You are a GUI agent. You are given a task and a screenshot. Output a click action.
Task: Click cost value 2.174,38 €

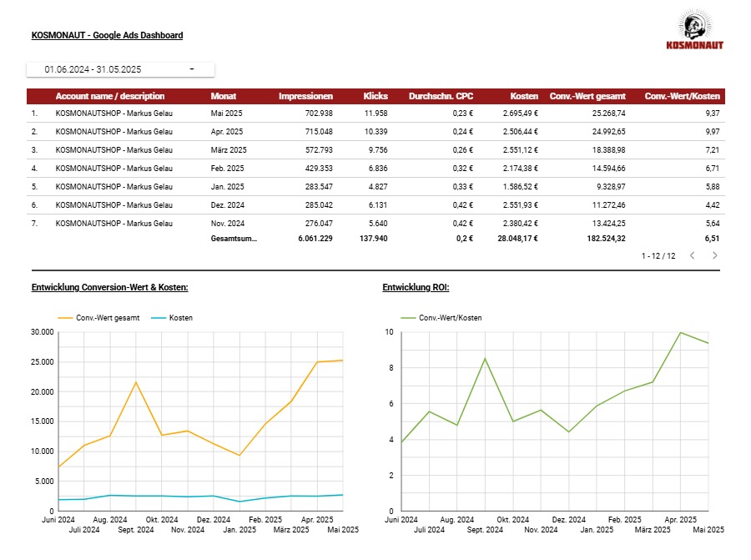tap(520, 169)
